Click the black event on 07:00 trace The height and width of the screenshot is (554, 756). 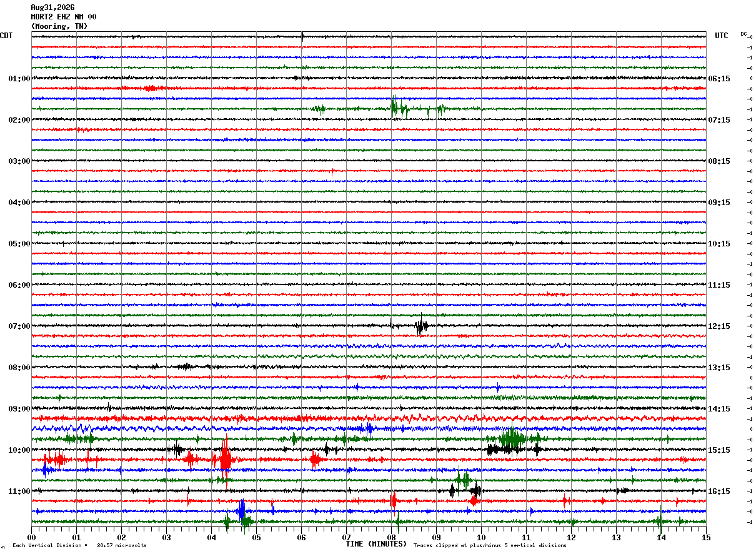coord(421,326)
